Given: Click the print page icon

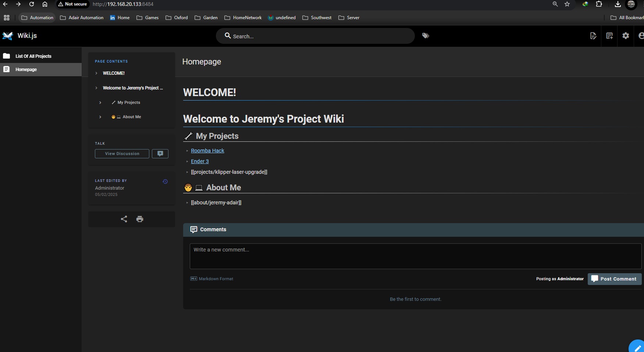Looking at the screenshot, I should pyautogui.click(x=140, y=219).
